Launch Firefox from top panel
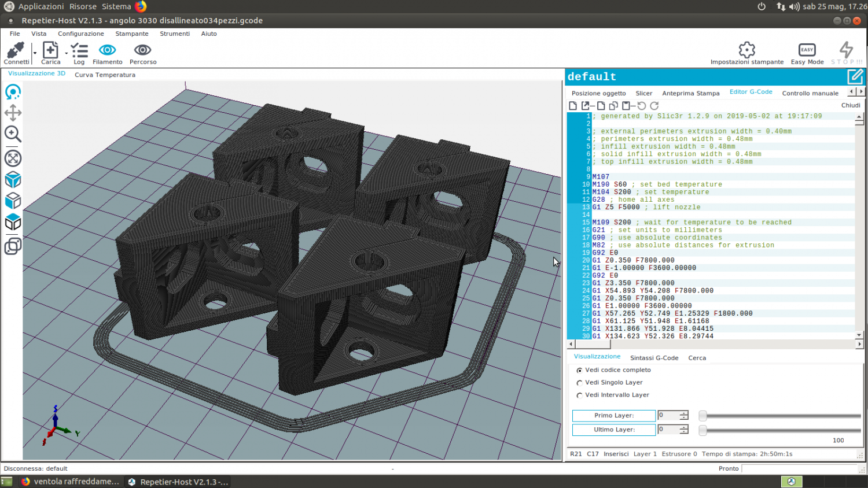 (141, 6)
